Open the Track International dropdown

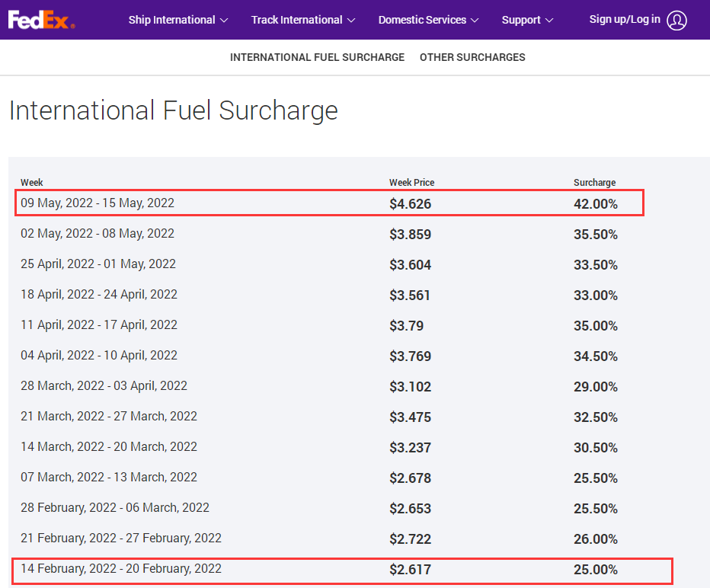[x=302, y=20]
